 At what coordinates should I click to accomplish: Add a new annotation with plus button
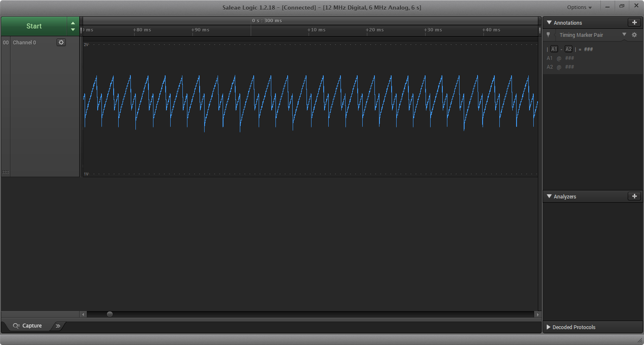tap(634, 23)
